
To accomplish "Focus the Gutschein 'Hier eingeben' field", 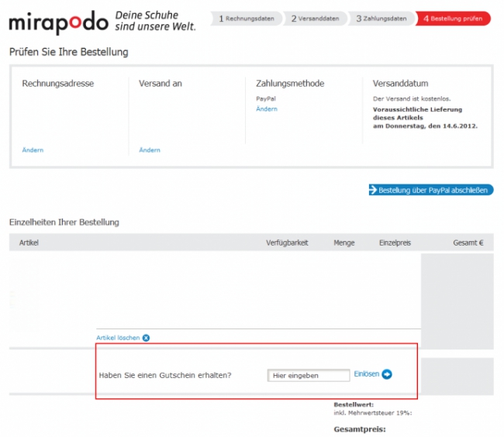I will pyautogui.click(x=309, y=375).
